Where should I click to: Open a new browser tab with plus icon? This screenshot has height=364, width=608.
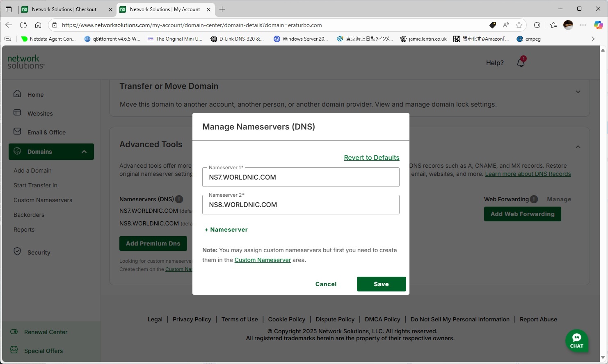coord(222,9)
